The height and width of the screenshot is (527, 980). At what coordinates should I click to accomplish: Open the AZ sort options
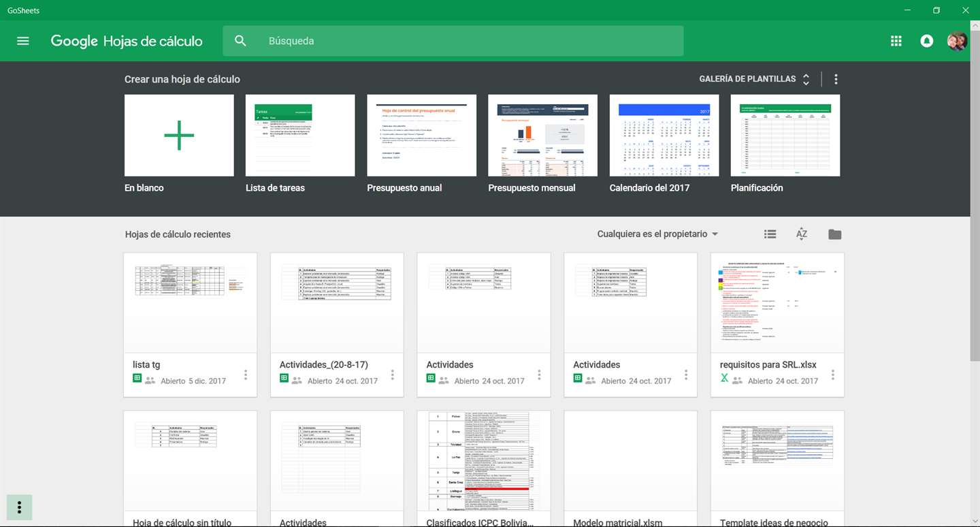(x=802, y=234)
